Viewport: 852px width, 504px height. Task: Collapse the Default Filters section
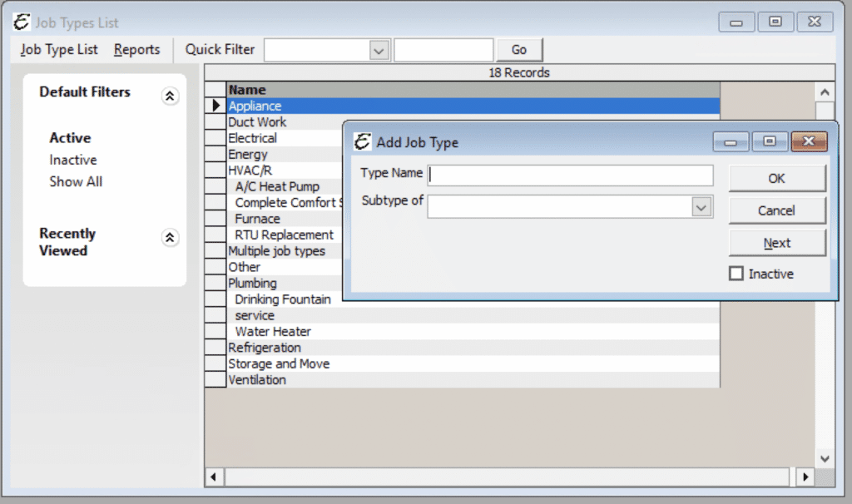click(x=170, y=96)
